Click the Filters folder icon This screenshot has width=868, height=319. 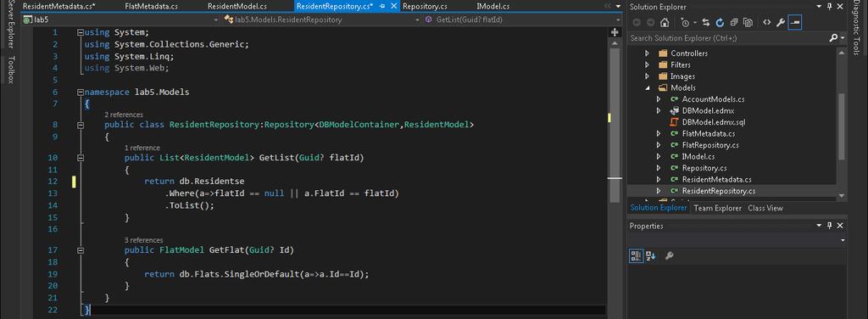click(x=663, y=64)
